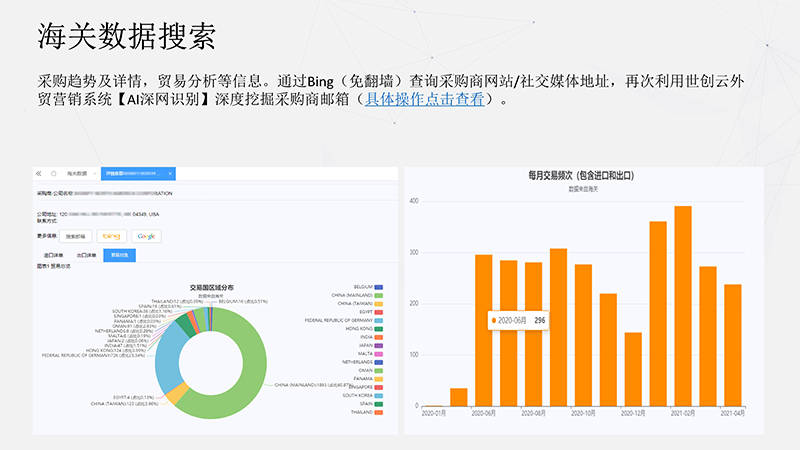This screenshot has width=800, height=450.
Task: Click the 400 y-axis label
Action: (414, 201)
